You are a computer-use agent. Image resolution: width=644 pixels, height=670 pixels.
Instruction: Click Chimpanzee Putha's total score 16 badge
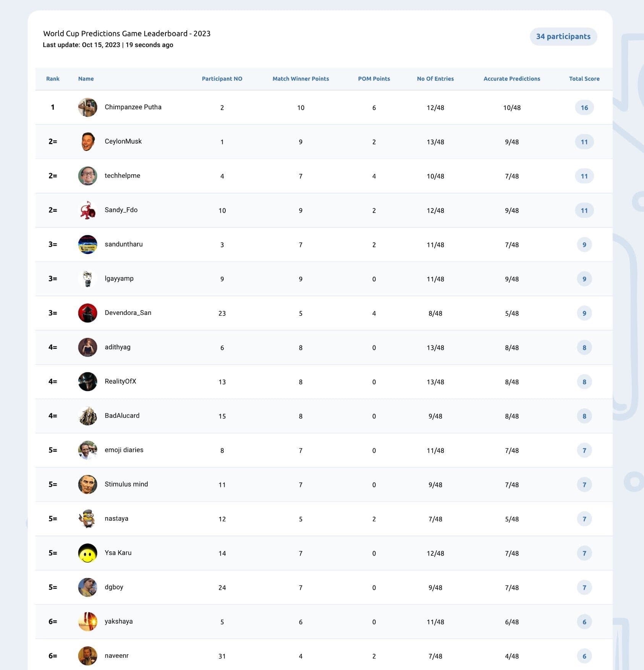tap(584, 107)
